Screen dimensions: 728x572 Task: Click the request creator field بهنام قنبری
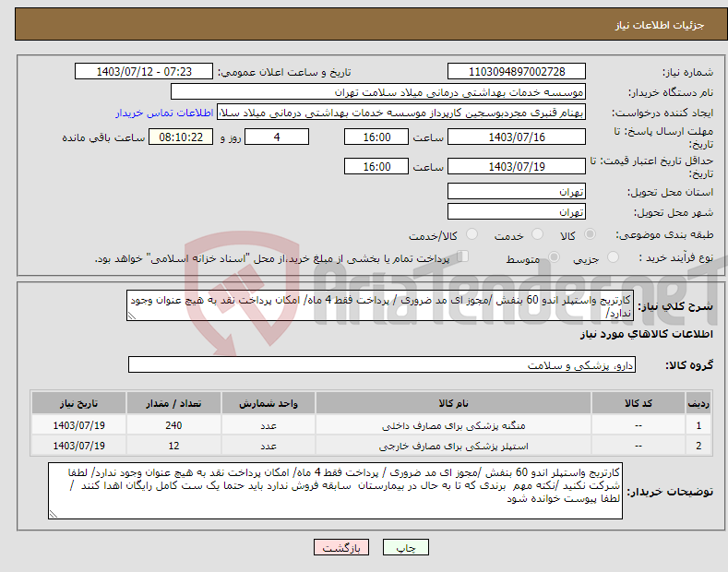point(401,113)
